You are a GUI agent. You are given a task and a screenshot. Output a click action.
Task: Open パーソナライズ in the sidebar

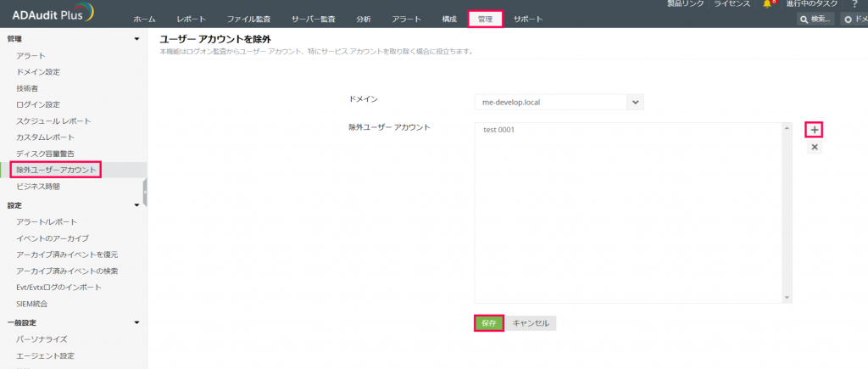click(42, 339)
